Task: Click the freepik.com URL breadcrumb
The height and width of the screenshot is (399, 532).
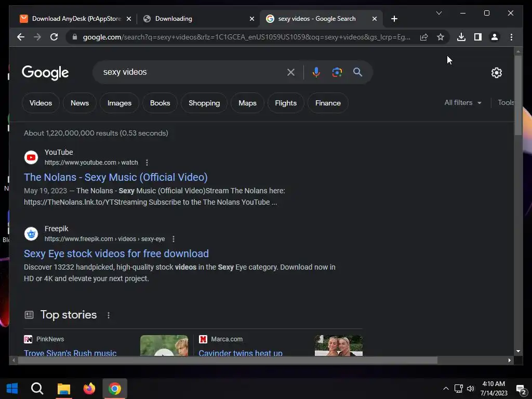Action: 105,239
